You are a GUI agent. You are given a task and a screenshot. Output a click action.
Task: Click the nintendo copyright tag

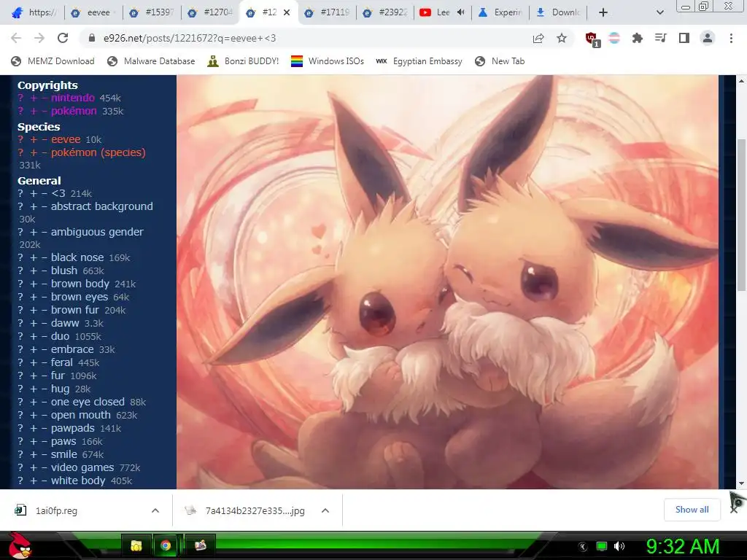pyautogui.click(x=72, y=98)
